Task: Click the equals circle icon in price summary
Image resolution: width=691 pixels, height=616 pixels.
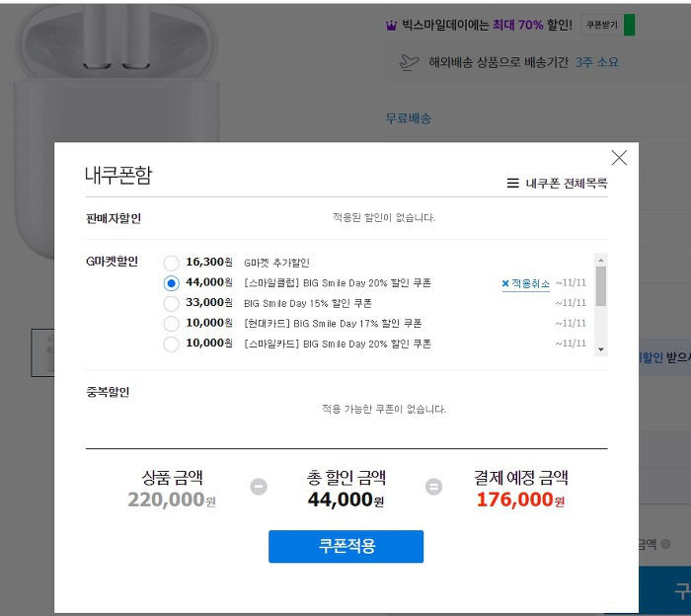Action: pyautogui.click(x=433, y=487)
